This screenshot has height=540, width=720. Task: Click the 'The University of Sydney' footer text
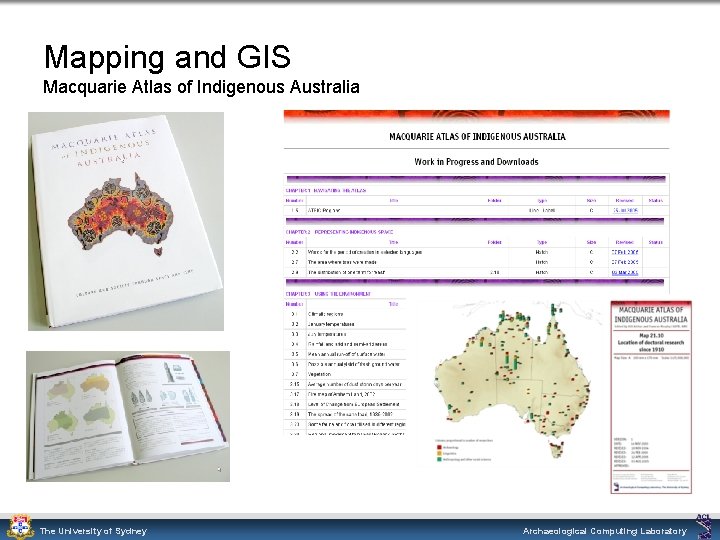93,531
